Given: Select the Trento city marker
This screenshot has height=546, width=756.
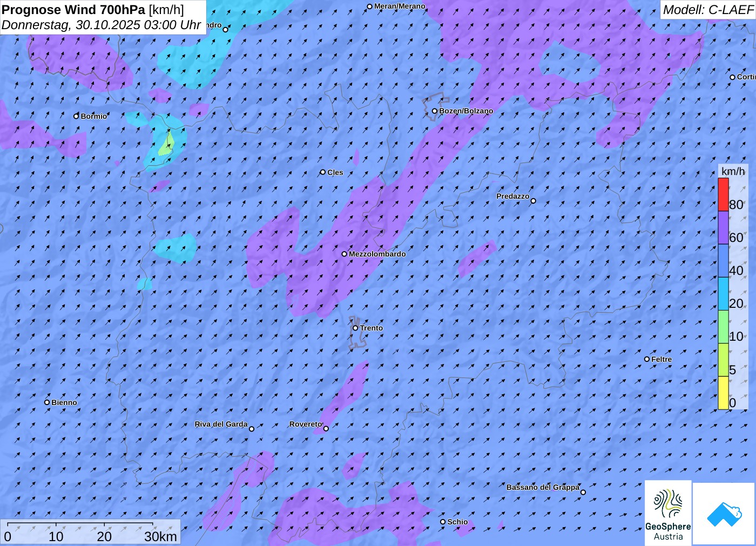Looking at the screenshot, I should 355,328.
